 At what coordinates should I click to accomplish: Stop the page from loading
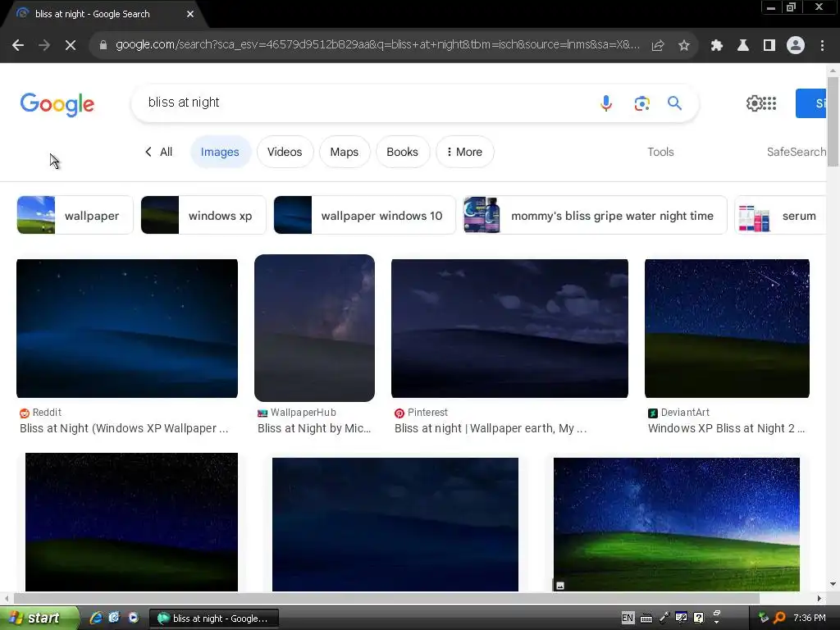pyautogui.click(x=71, y=46)
